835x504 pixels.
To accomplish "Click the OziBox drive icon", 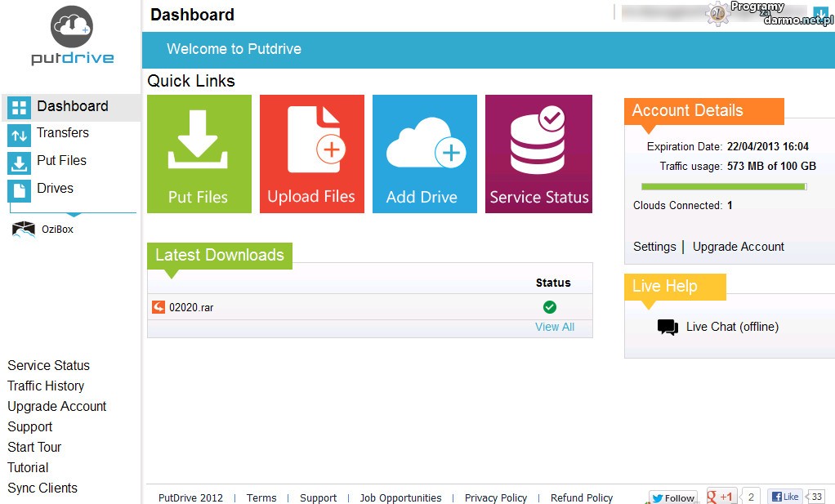I will [24, 230].
